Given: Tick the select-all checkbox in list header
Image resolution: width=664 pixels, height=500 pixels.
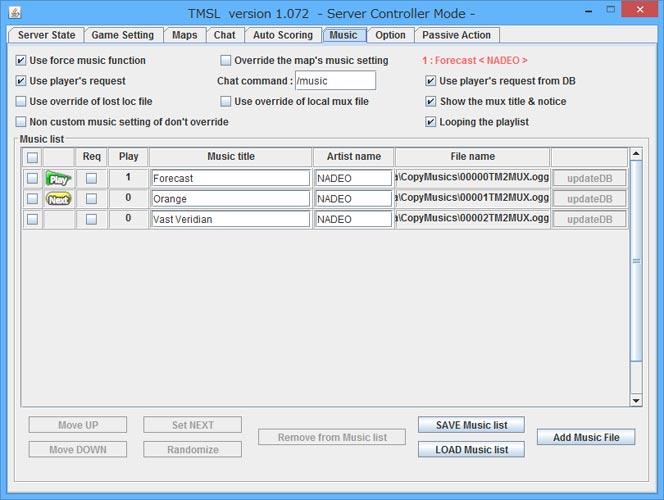Looking at the screenshot, I should coord(33,157).
